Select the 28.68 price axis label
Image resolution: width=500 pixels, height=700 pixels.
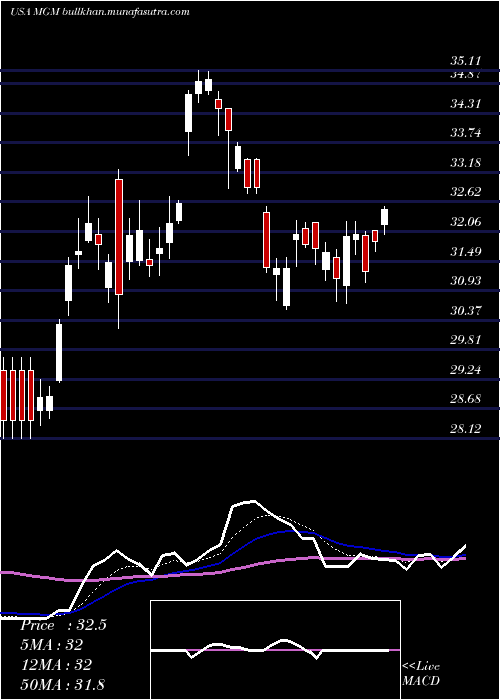pos(465,399)
